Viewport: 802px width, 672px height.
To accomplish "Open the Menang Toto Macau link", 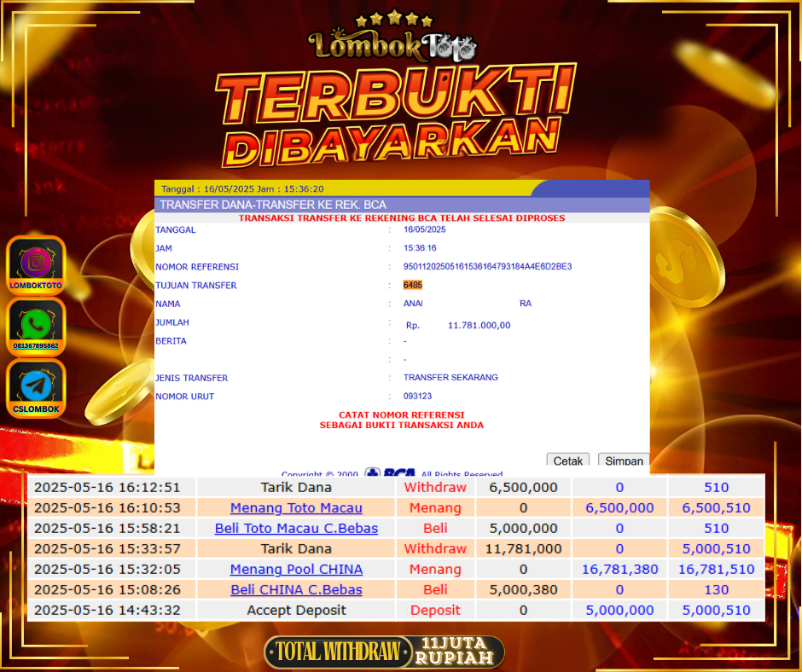I will pos(296,508).
